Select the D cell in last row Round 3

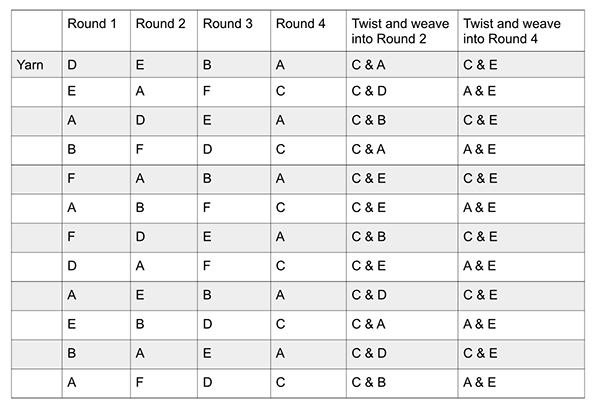(x=234, y=384)
